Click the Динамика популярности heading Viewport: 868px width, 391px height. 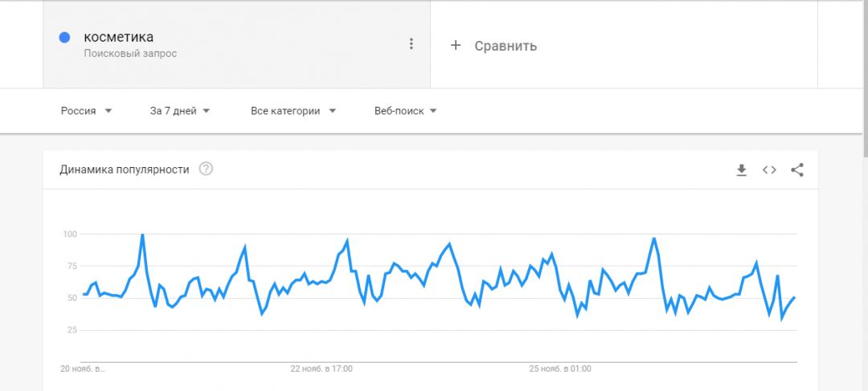[125, 169]
